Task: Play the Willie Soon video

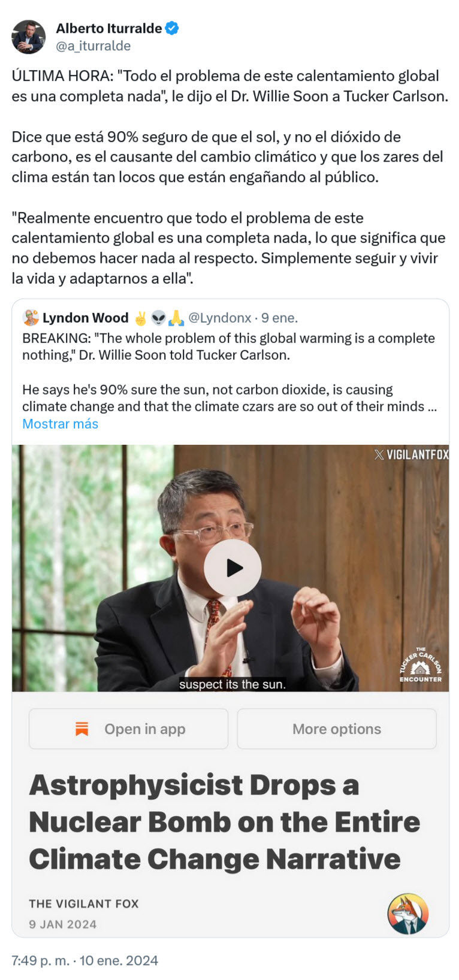Action: click(232, 568)
